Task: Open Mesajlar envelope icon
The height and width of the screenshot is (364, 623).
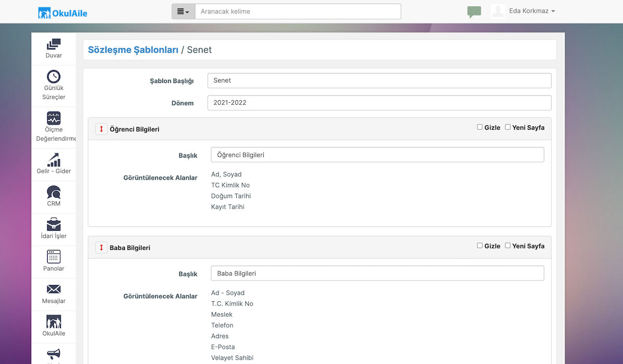Action: click(53, 289)
